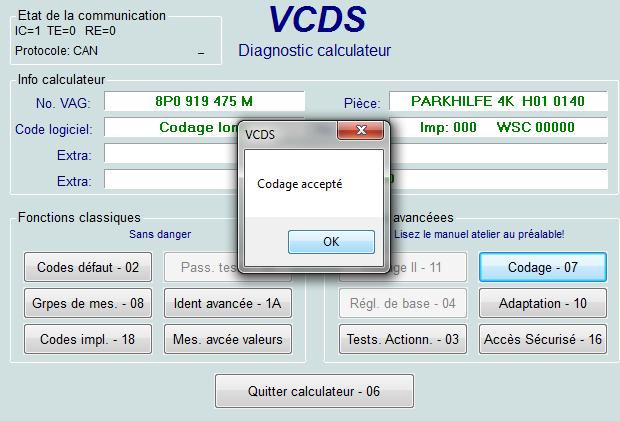Open Tests. Actionn. - 03
The width and height of the screenshot is (620, 421).
tap(403, 339)
